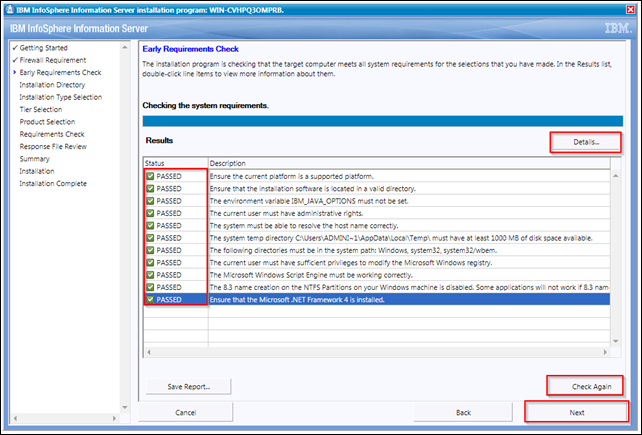Click the Details... button
642x435 pixels.
pyautogui.click(x=585, y=142)
